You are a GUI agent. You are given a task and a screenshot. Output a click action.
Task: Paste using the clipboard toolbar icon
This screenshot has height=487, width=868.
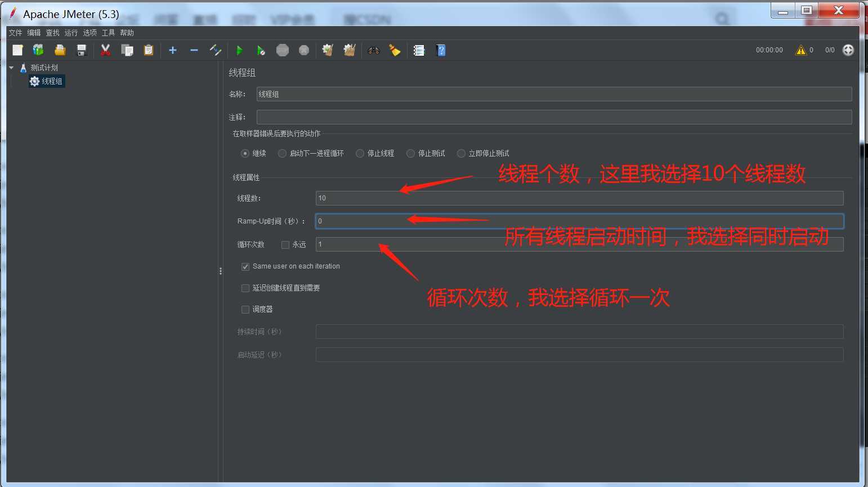pyautogui.click(x=149, y=50)
